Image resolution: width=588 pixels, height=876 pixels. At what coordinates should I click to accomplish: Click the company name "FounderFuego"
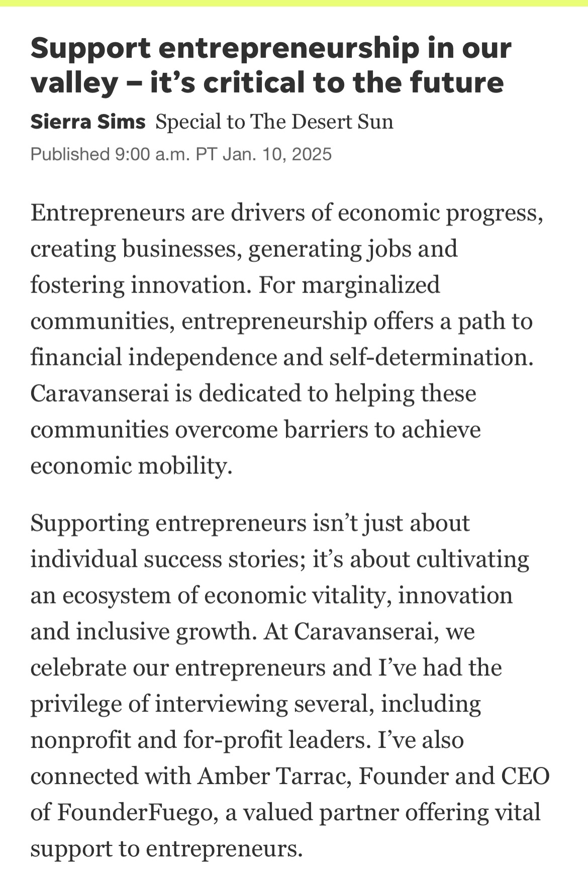[x=136, y=813]
